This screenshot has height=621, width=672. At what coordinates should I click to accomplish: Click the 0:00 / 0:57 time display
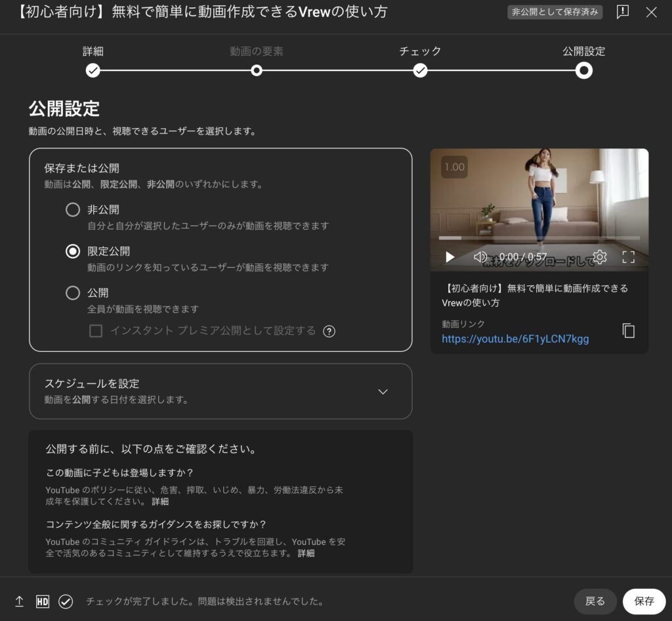523,257
